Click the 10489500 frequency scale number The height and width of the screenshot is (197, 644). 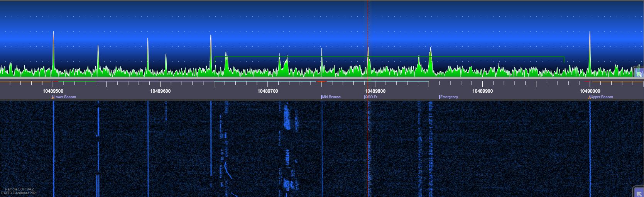click(x=53, y=91)
